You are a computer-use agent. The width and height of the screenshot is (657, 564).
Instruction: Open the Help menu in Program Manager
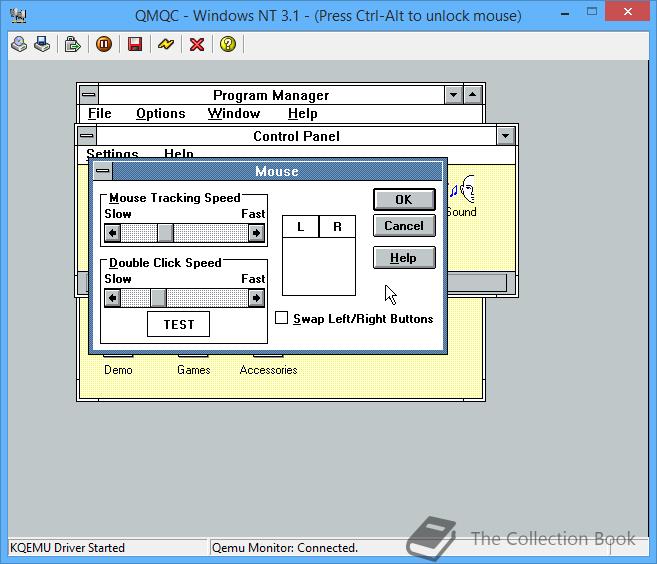(x=303, y=114)
